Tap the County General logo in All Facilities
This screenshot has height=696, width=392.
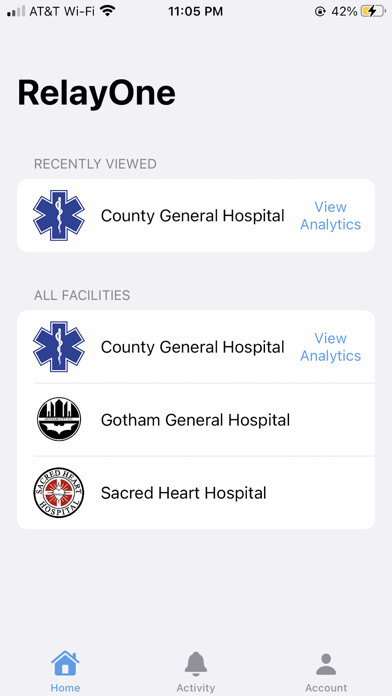[x=59, y=347]
